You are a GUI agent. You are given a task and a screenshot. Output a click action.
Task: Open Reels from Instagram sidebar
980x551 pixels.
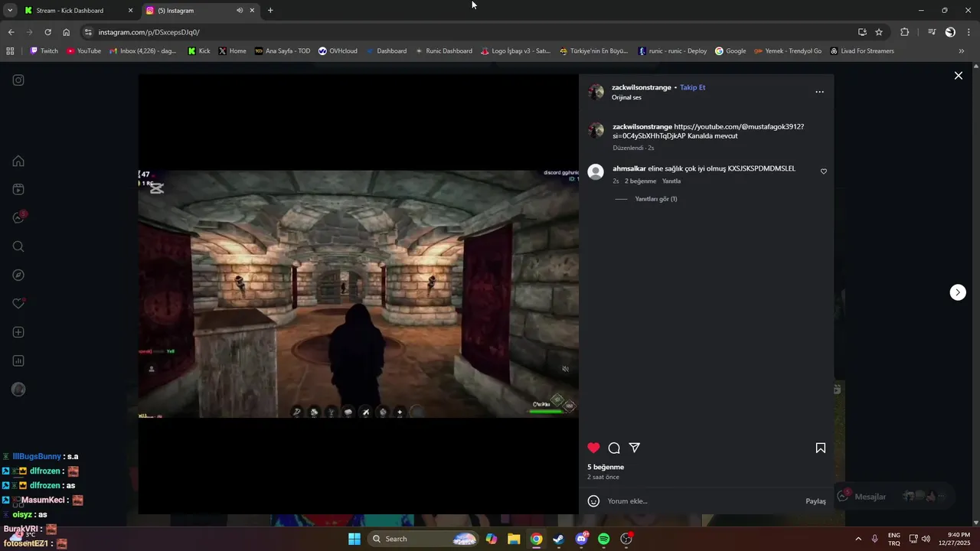[x=18, y=189]
